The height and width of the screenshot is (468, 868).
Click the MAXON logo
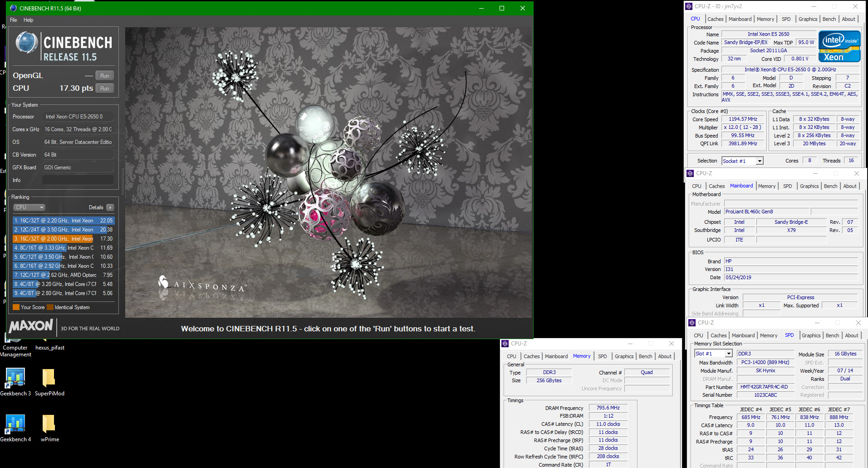click(31, 326)
